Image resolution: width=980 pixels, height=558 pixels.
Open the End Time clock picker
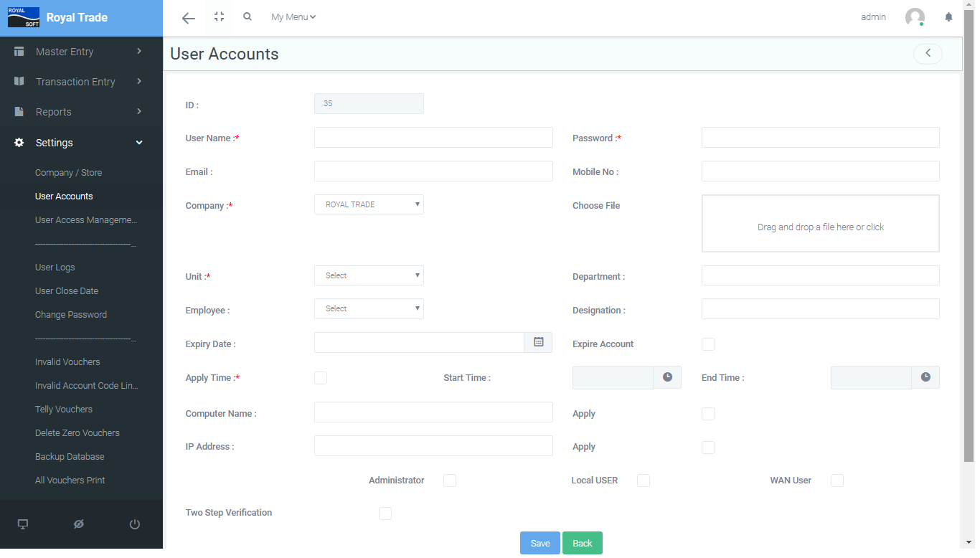coord(925,377)
